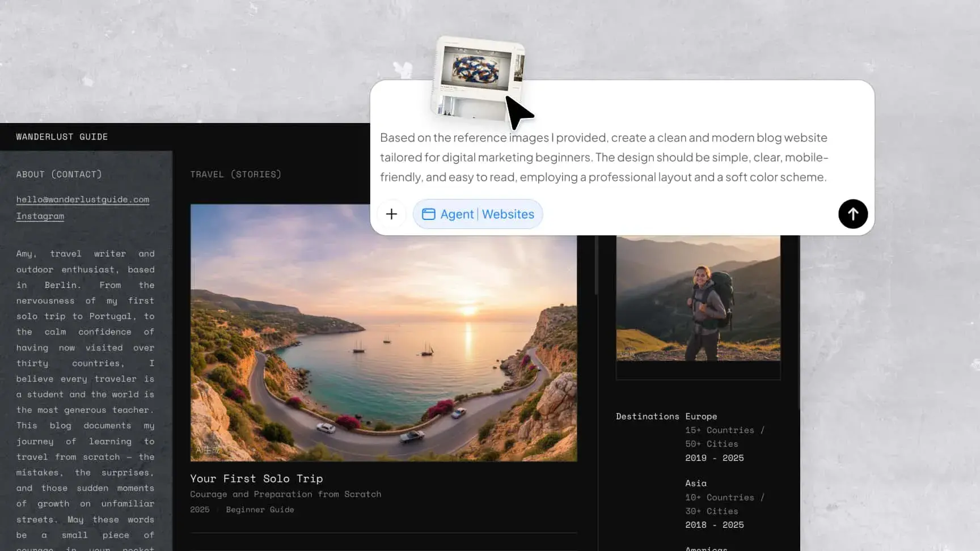Click into the prompt text area

point(605,158)
